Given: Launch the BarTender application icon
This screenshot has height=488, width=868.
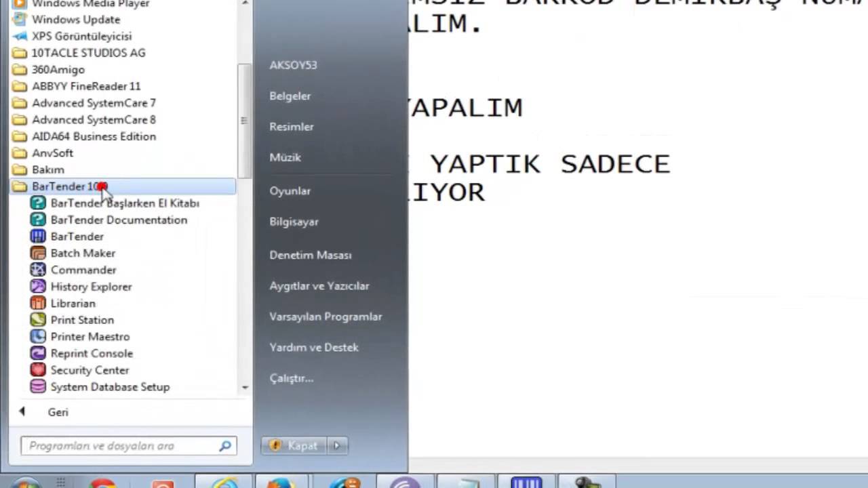Looking at the screenshot, I should 39,236.
